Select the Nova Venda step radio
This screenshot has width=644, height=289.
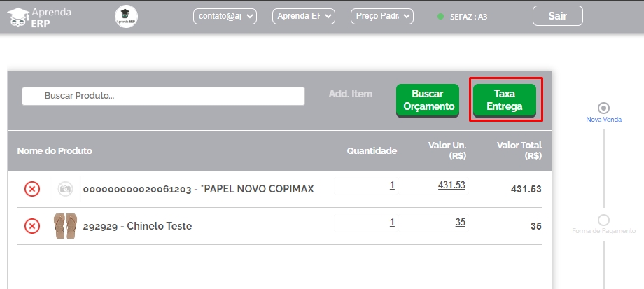(603, 108)
